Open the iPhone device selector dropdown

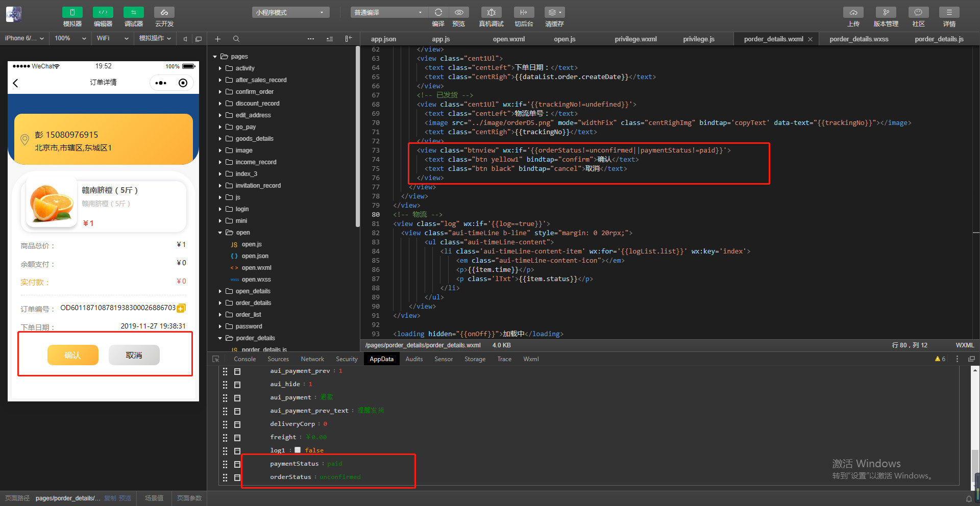[x=24, y=38]
